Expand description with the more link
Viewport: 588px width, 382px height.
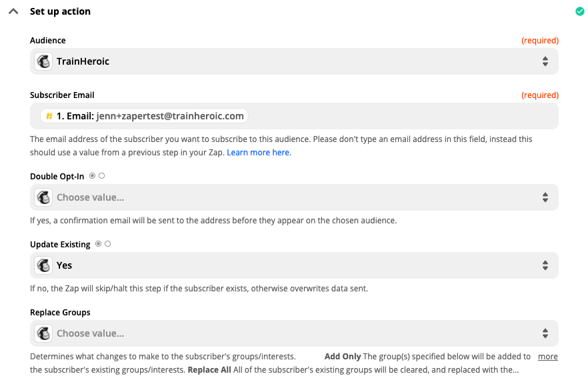[548, 357]
